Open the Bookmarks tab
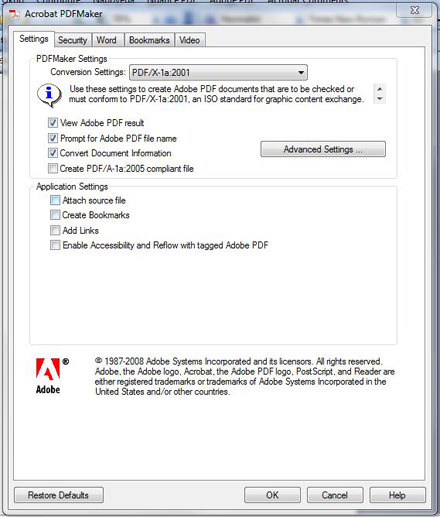This screenshot has width=440, height=517. pyautogui.click(x=149, y=40)
